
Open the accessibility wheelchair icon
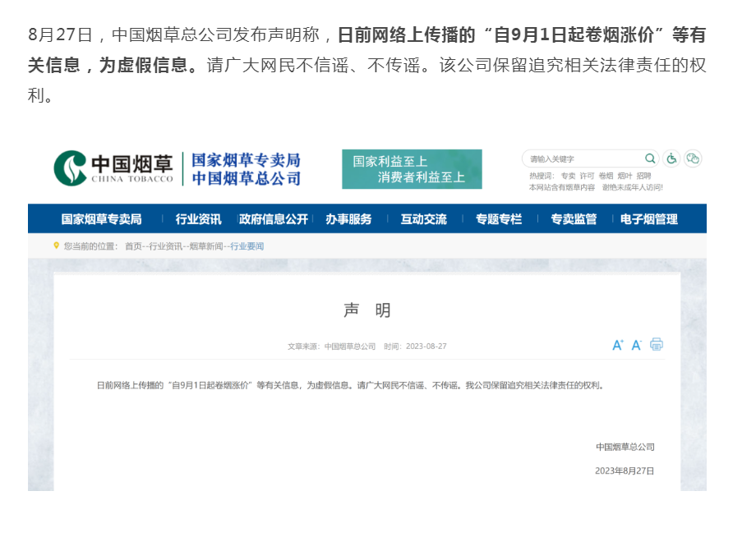click(672, 158)
